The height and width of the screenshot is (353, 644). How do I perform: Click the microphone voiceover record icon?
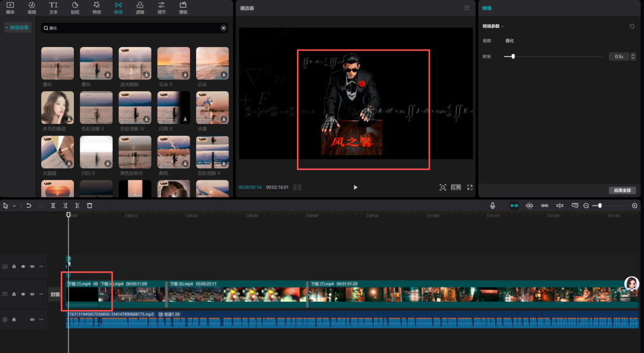493,205
